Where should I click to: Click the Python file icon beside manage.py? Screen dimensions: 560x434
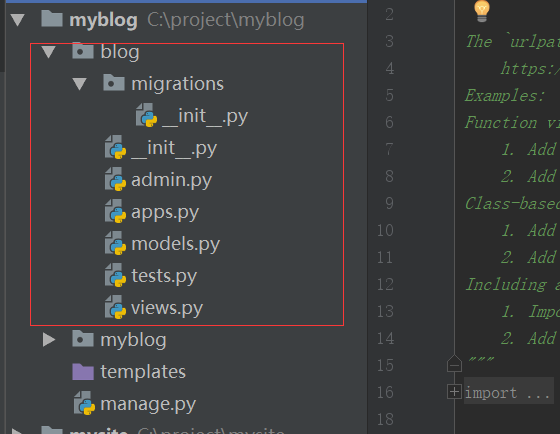pos(84,403)
